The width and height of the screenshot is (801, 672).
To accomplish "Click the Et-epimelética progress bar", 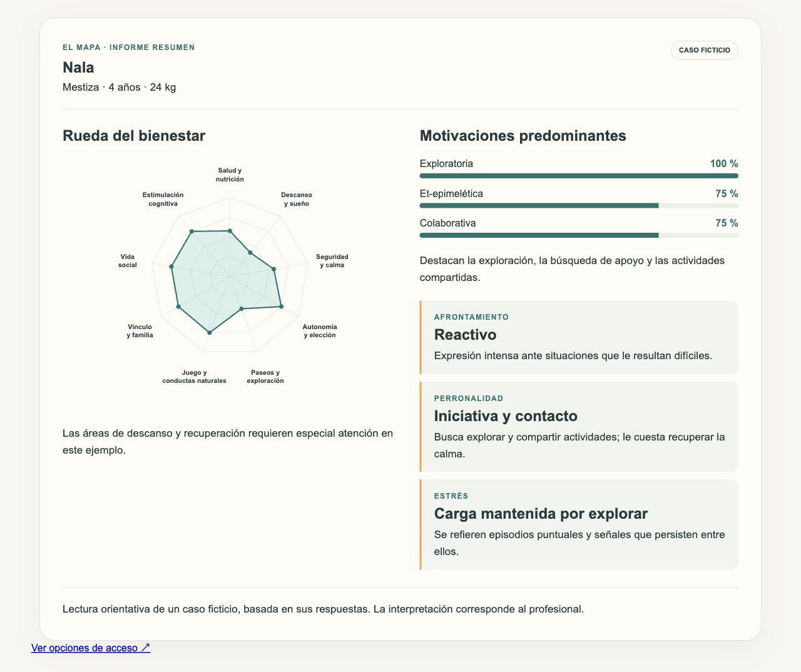I will (x=579, y=205).
